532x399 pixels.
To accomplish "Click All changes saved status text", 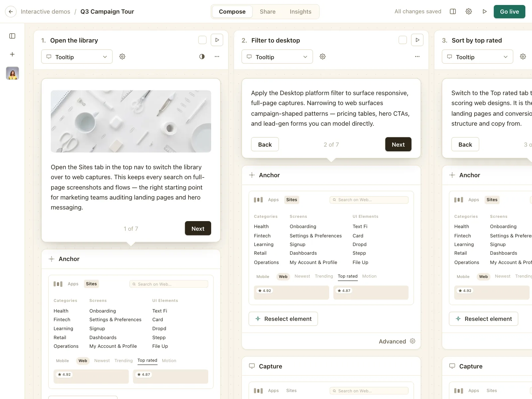I will tap(418, 12).
